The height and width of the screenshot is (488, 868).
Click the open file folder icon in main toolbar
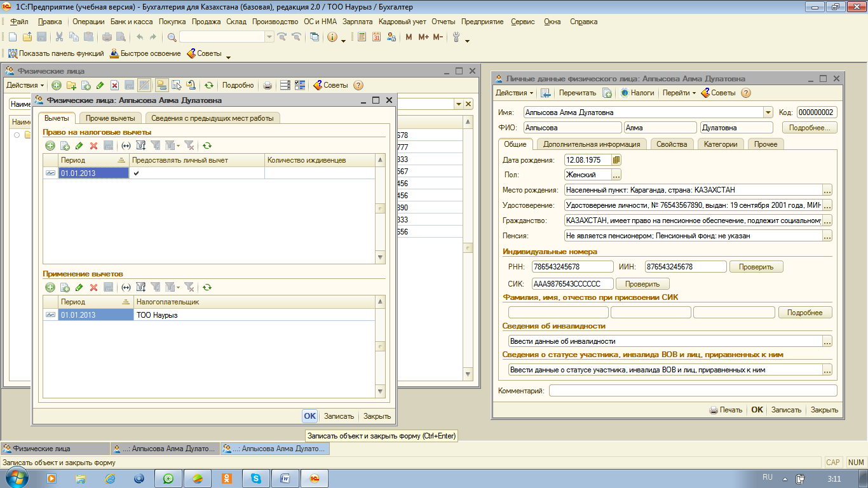tap(27, 37)
